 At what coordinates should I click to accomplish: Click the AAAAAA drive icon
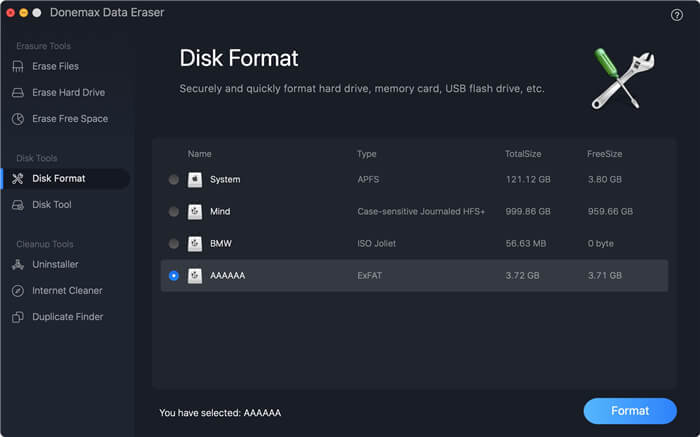[x=195, y=276]
